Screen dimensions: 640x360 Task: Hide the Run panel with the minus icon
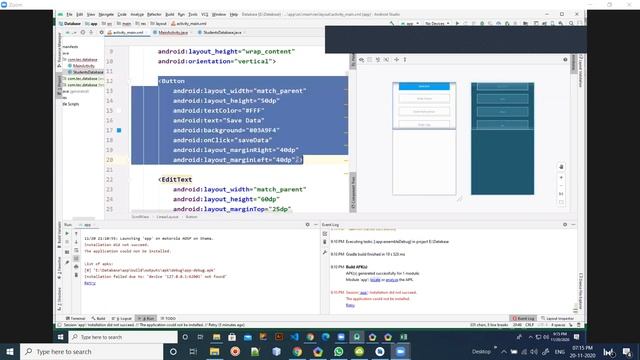316,225
